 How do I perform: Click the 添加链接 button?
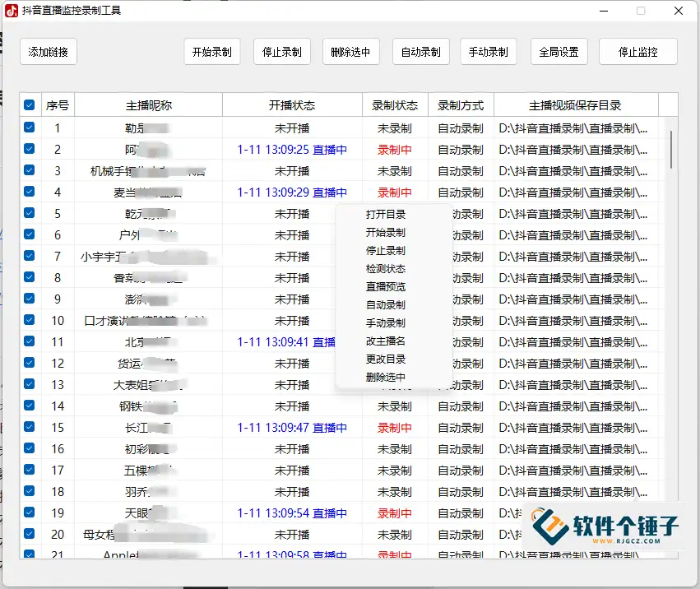[x=49, y=52]
